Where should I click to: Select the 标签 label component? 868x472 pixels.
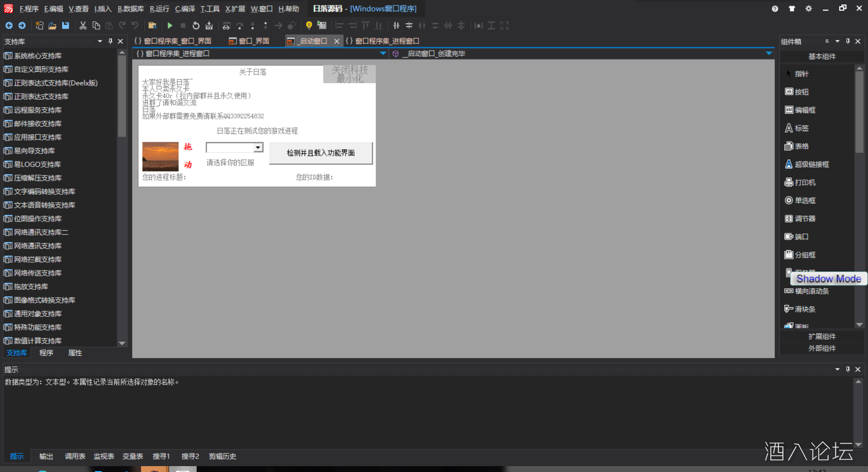pyautogui.click(x=797, y=128)
